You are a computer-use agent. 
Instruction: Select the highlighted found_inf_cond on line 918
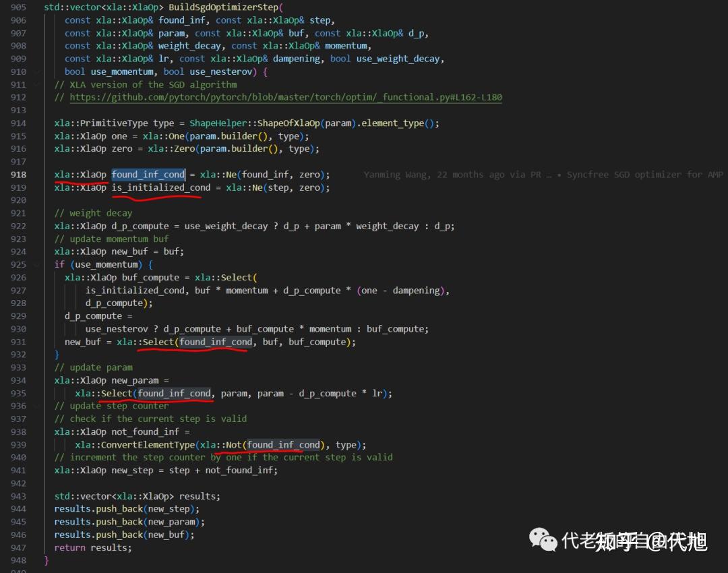coord(148,175)
